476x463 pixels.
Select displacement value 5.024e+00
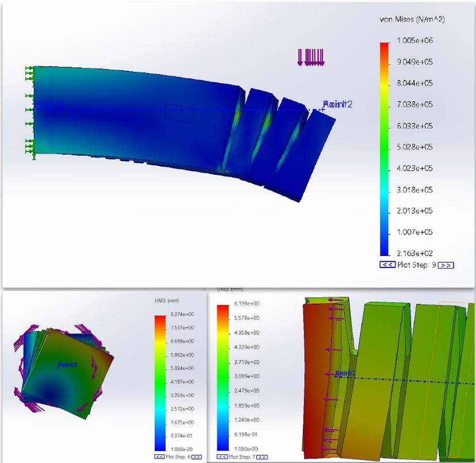pyautogui.click(x=182, y=368)
